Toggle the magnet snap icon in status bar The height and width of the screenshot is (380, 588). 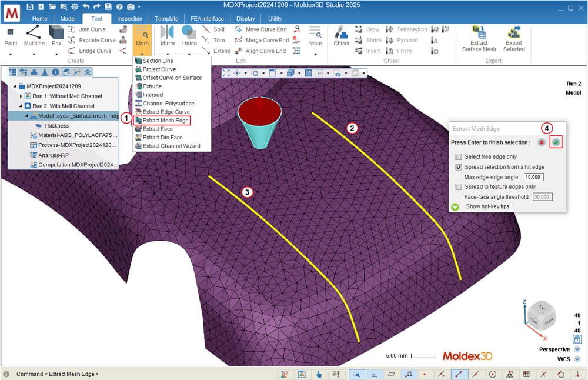coord(409,374)
